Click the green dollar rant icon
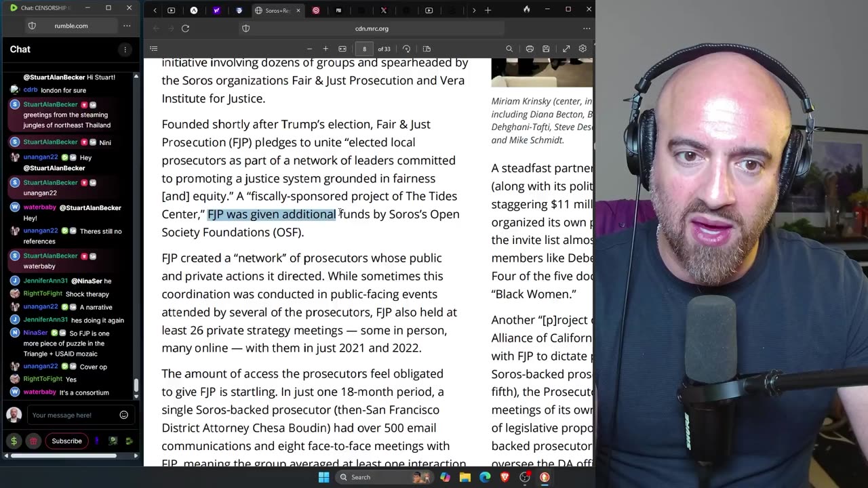 tap(14, 441)
